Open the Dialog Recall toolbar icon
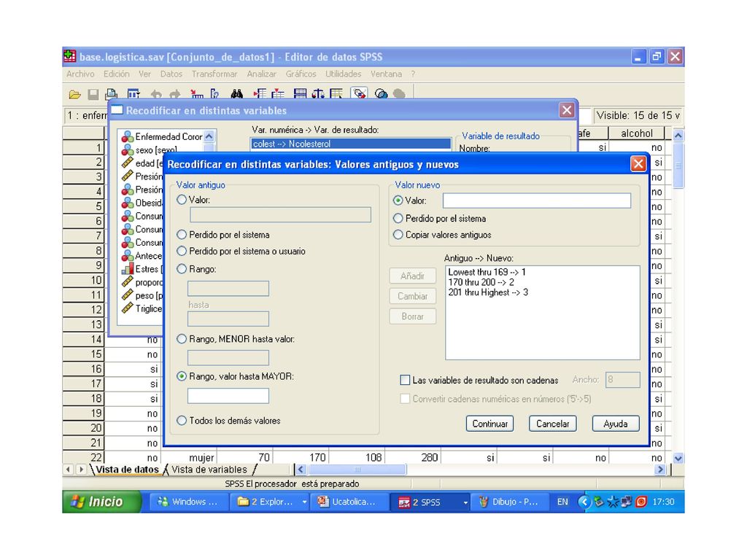The image size is (747, 560). [x=133, y=94]
